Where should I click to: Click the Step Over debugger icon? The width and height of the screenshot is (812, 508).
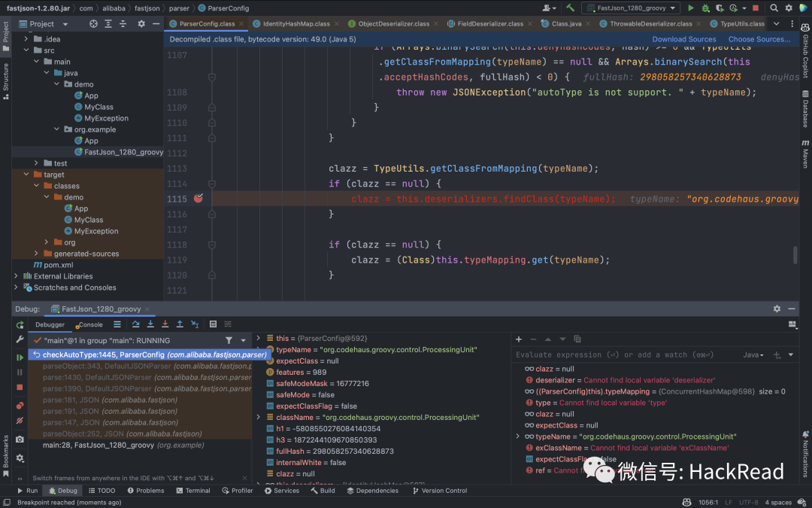point(136,324)
